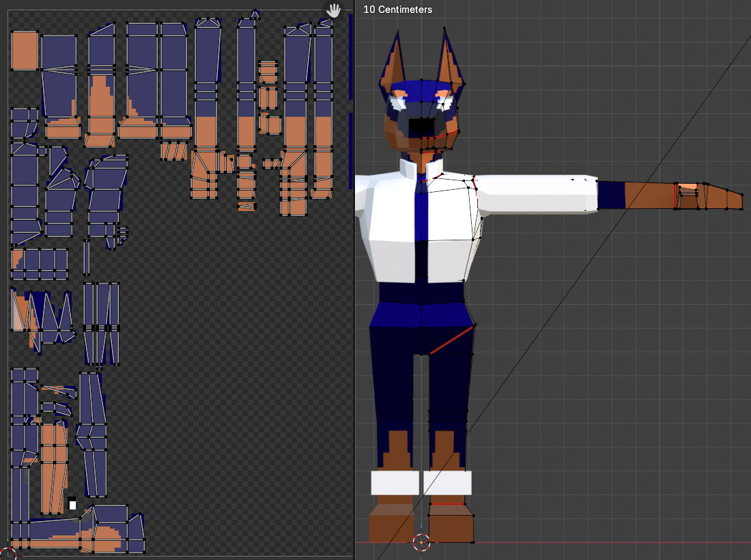The width and height of the screenshot is (751, 560).
Task: Click the tip of the character's taller ear
Action: 444,29
